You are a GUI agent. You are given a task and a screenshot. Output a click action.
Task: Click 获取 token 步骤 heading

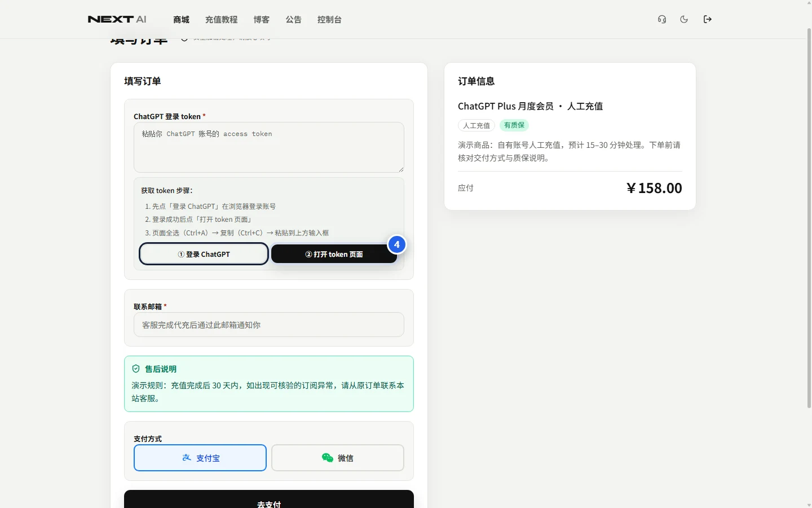pyautogui.click(x=167, y=191)
